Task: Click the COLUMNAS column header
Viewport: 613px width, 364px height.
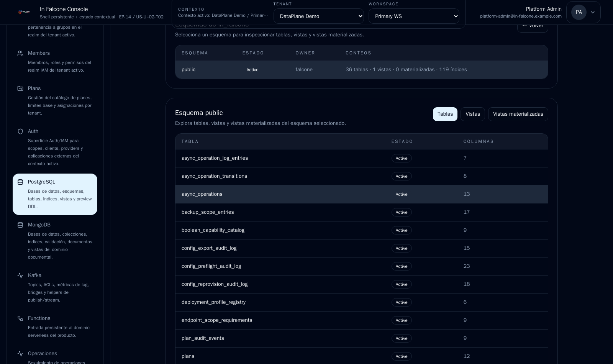Action: 479,142
